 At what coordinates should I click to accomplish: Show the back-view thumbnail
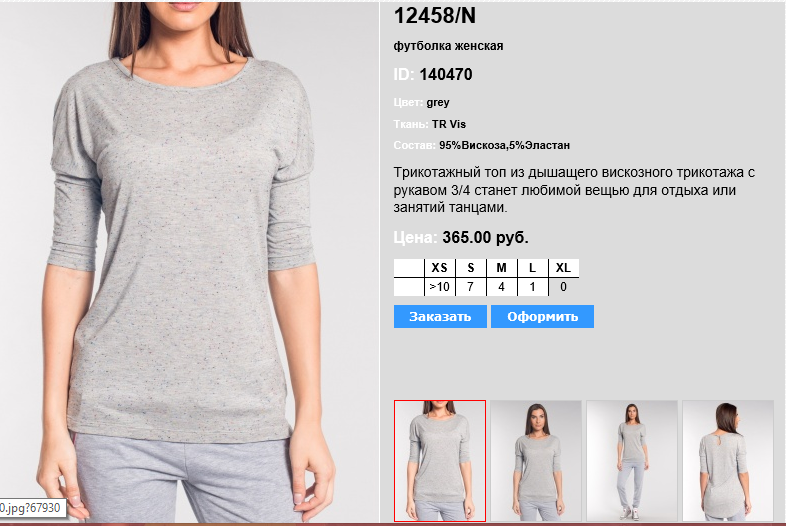[728, 461]
